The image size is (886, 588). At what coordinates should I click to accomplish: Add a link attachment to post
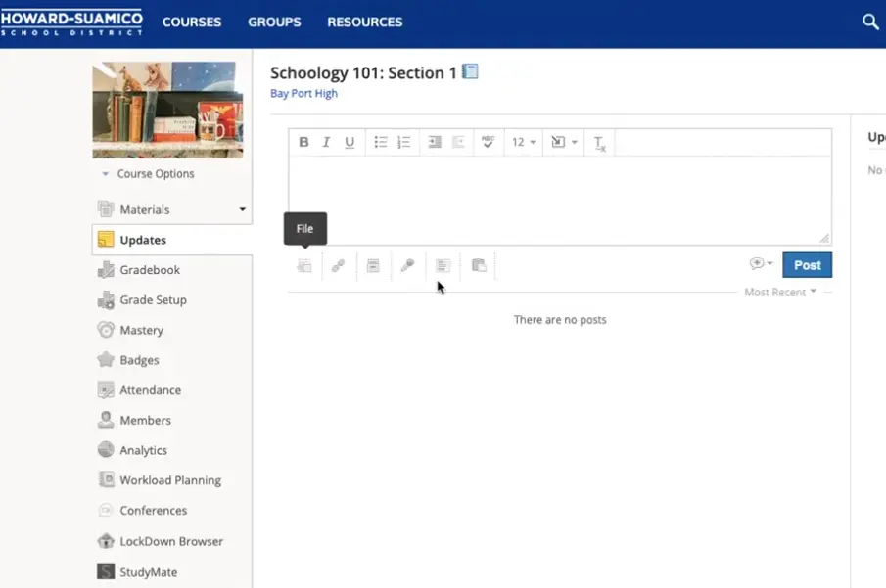point(338,265)
